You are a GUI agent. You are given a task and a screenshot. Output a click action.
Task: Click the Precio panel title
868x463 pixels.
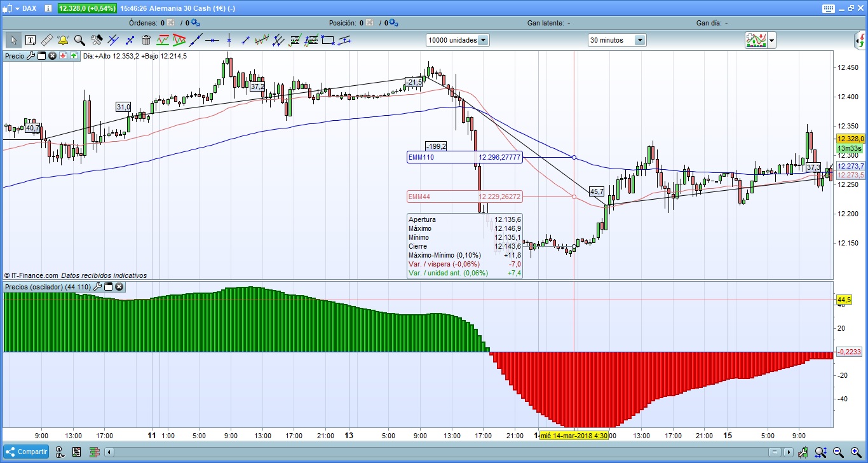pos(14,56)
